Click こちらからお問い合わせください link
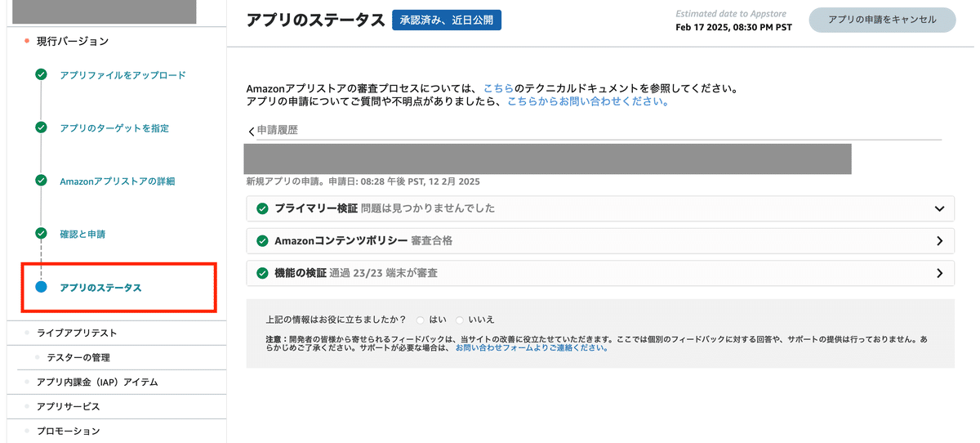Screen dimensions: 980x443 [588, 101]
